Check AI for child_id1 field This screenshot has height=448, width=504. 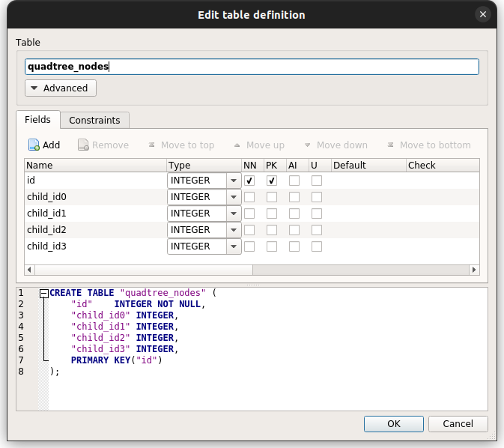(x=294, y=214)
